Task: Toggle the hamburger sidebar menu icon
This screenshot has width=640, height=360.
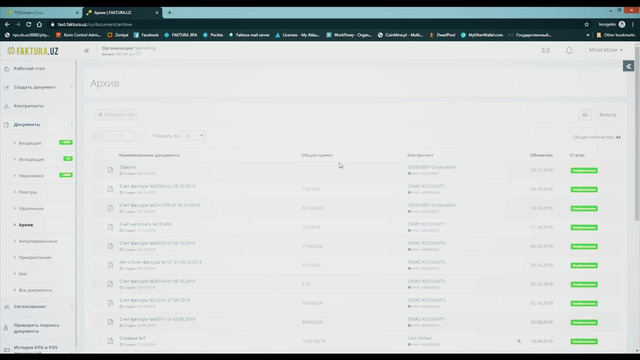Action: (x=87, y=51)
